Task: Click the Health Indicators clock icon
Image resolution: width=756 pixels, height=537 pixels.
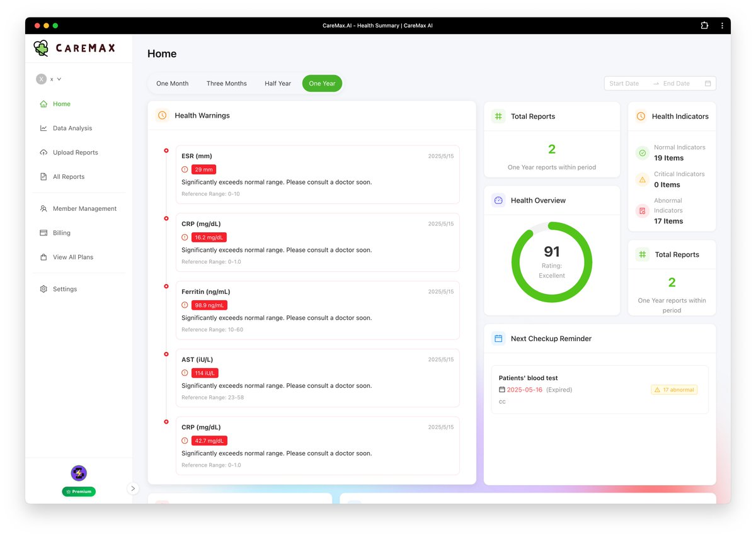Action: point(641,116)
